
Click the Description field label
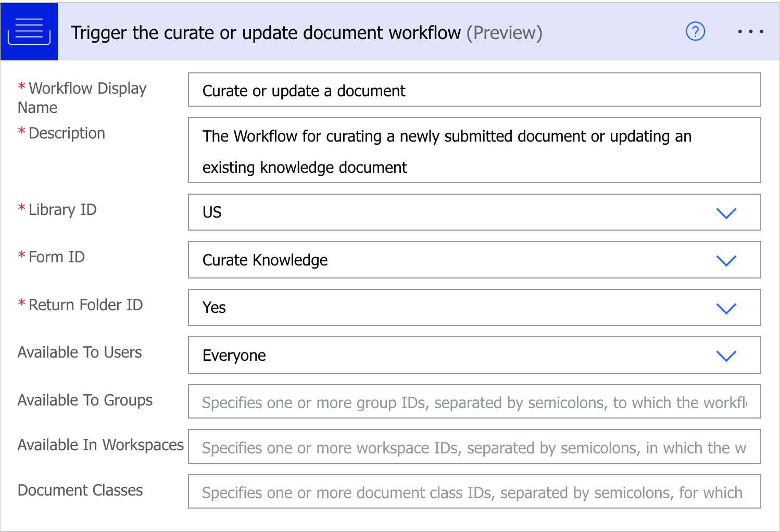click(67, 133)
